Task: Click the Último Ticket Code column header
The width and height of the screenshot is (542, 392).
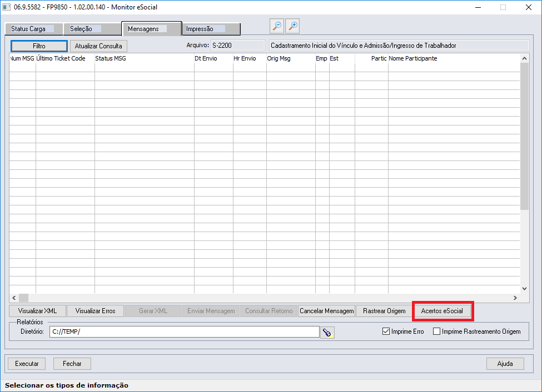Action: (x=66, y=58)
